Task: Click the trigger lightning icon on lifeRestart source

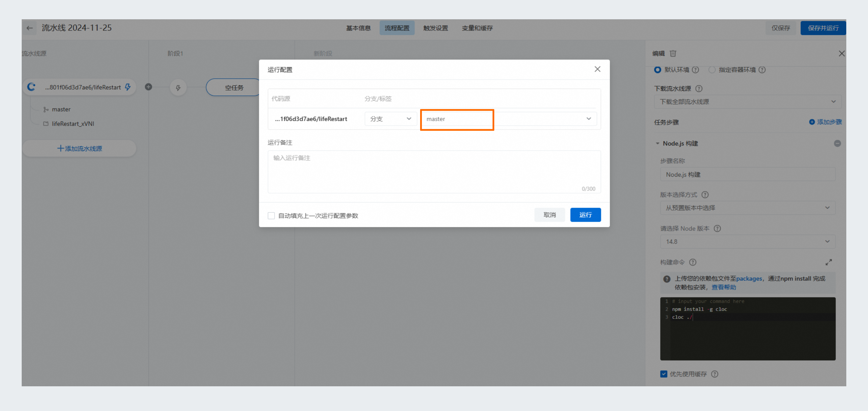Action: click(x=128, y=87)
